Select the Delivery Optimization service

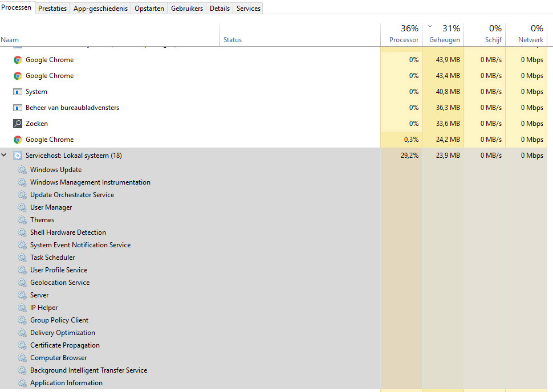(63, 333)
